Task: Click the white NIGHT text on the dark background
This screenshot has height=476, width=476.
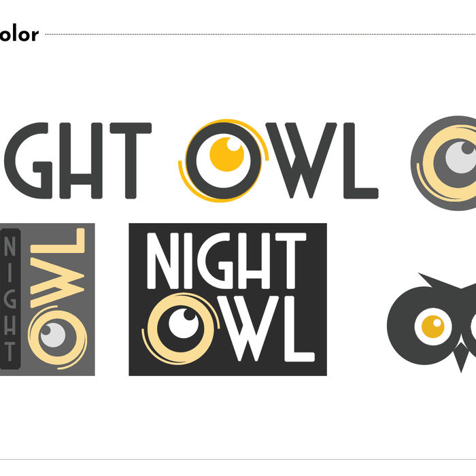Action: click(226, 260)
